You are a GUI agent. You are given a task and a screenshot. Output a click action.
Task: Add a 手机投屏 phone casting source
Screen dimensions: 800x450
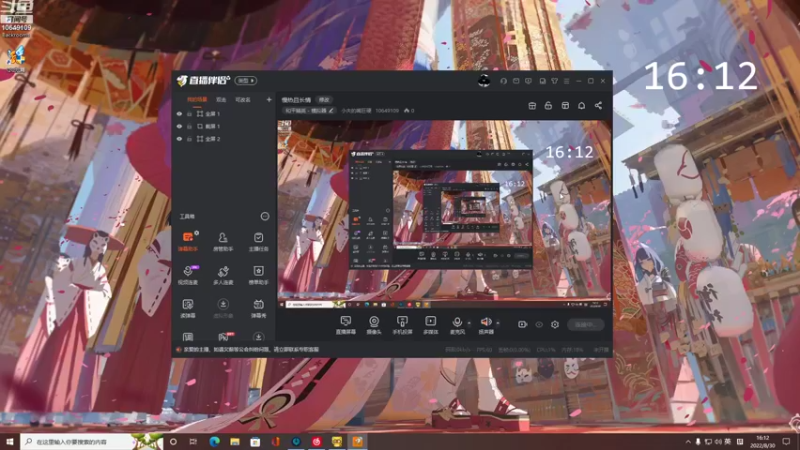click(402, 325)
